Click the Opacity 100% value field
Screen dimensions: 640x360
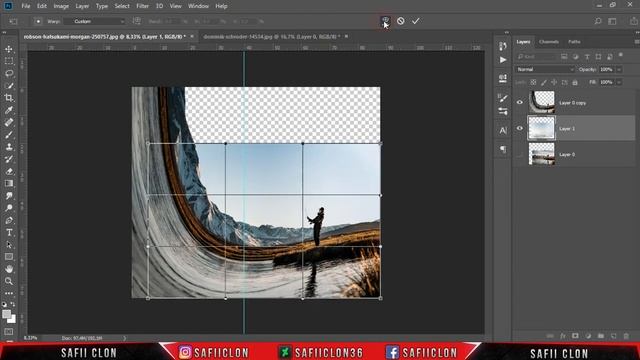tap(606, 70)
